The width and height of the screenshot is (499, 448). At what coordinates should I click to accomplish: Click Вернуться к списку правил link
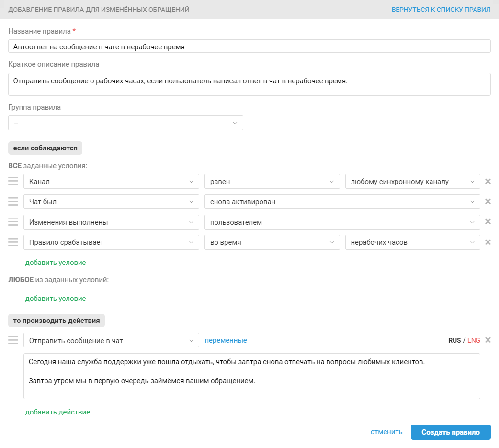441,10
